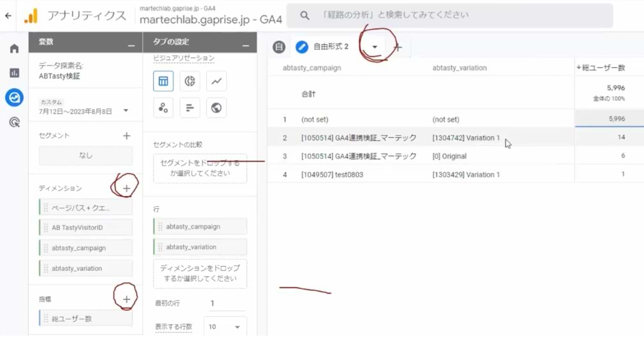Click the なし segment box
Image resolution: width=644 pixels, height=337 pixels.
(86, 156)
